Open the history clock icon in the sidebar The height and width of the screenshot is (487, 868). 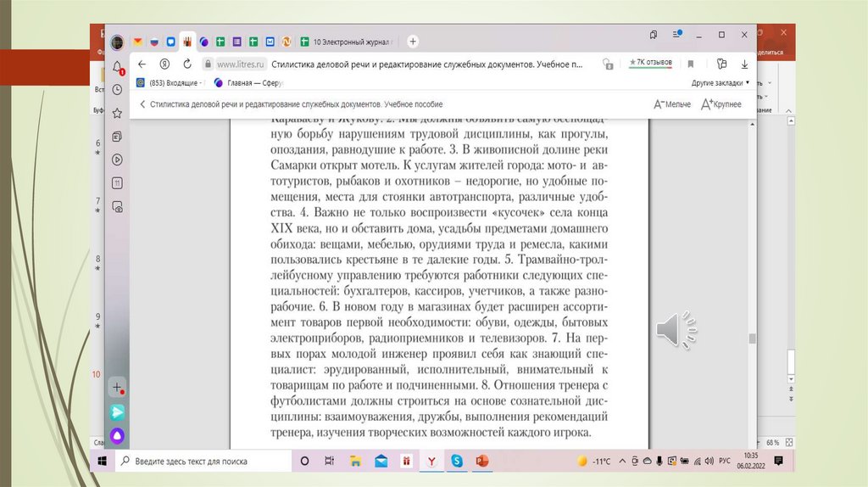click(117, 88)
